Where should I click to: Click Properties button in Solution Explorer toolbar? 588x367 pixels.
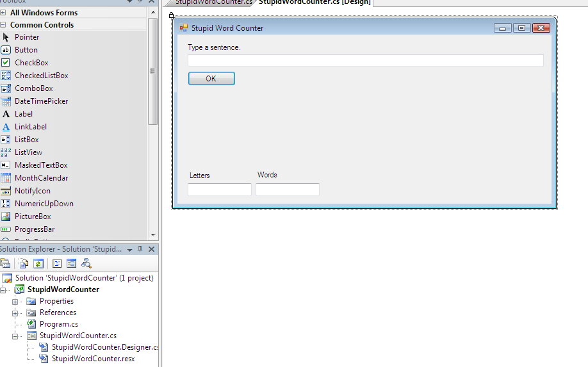tap(5, 263)
